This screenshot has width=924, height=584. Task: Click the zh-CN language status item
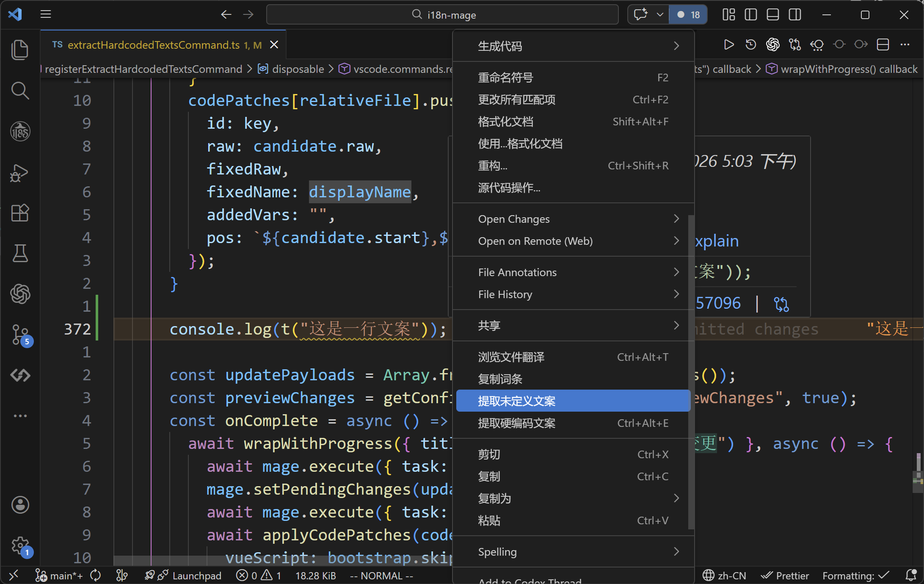(725, 576)
